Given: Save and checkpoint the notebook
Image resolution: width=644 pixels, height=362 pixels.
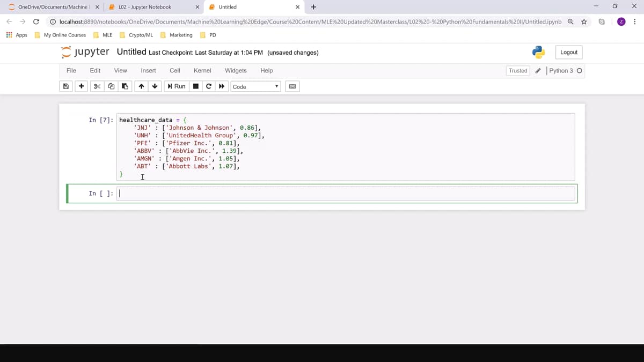Looking at the screenshot, I should pos(66,86).
